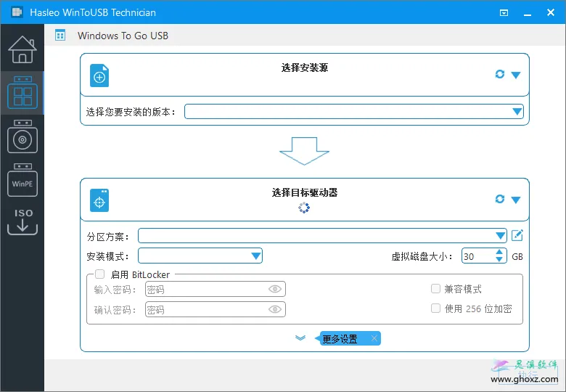Open the Home page sidebar icon

click(x=22, y=49)
